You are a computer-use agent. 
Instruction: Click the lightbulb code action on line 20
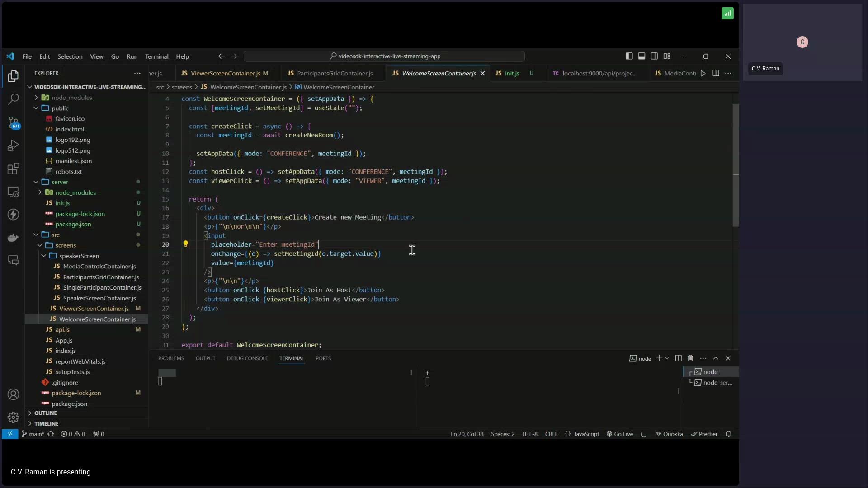[x=185, y=244]
